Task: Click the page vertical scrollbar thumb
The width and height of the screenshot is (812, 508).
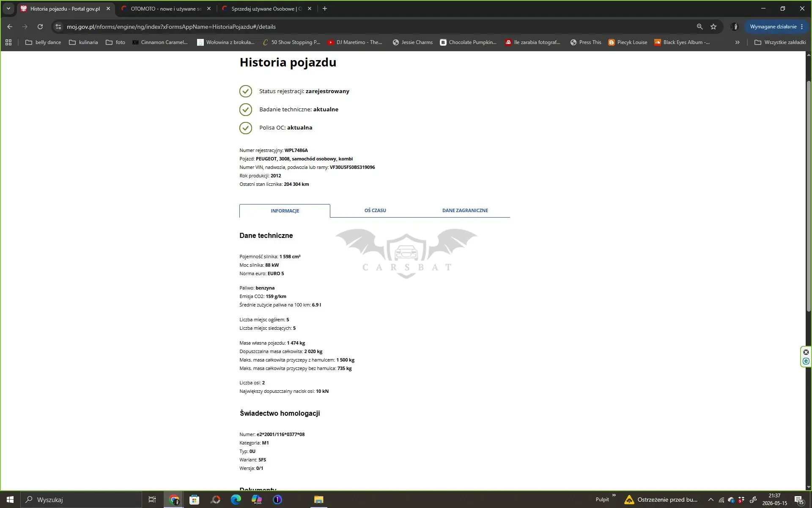Action: pyautogui.click(x=809, y=196)
